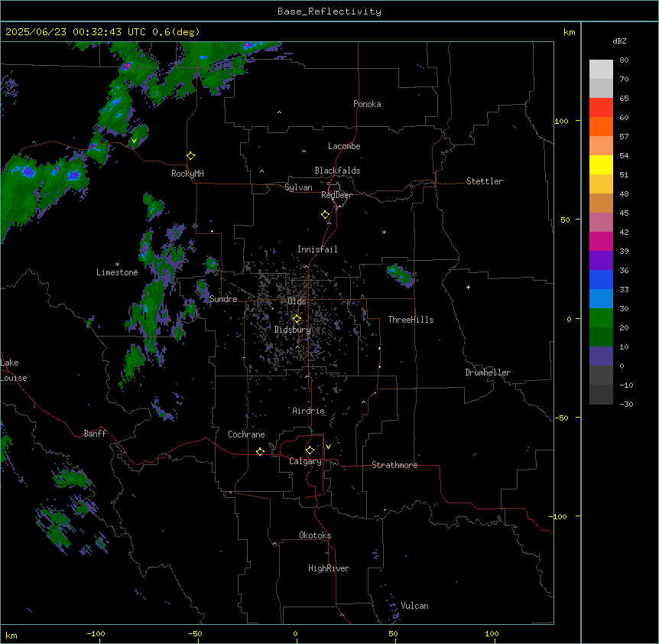Click the dBZ legend heading

point(619,41)
